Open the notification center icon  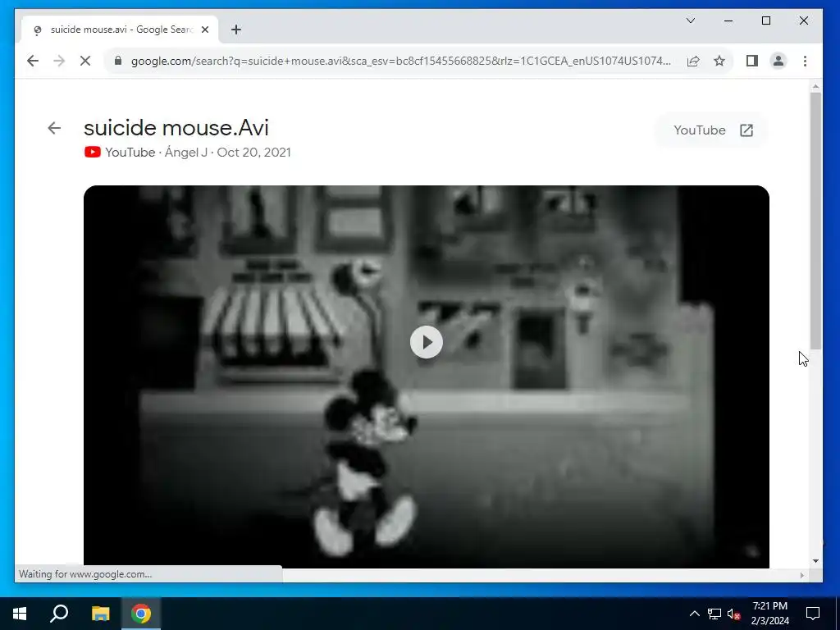tap(813, 614)
